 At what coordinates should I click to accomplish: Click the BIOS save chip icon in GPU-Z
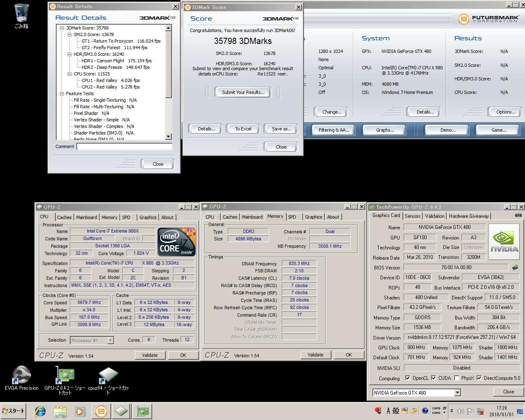click(515, 267)
